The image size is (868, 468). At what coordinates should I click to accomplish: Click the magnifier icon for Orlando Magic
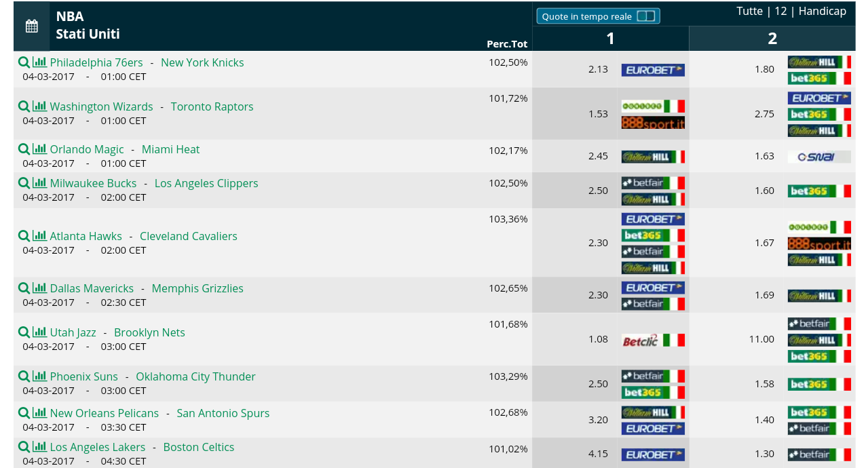pyautogui.click(x=24, y=149)
